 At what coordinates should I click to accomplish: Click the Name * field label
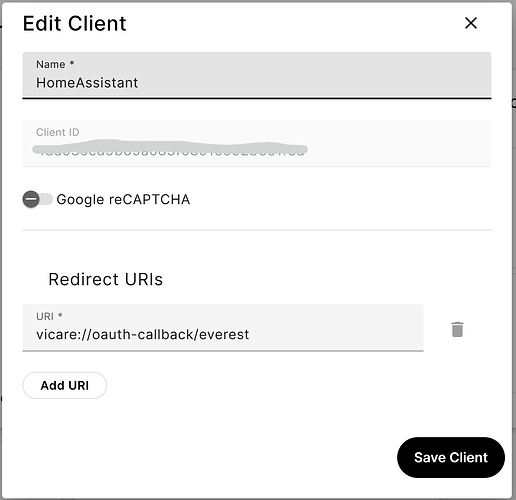(55, 64)
